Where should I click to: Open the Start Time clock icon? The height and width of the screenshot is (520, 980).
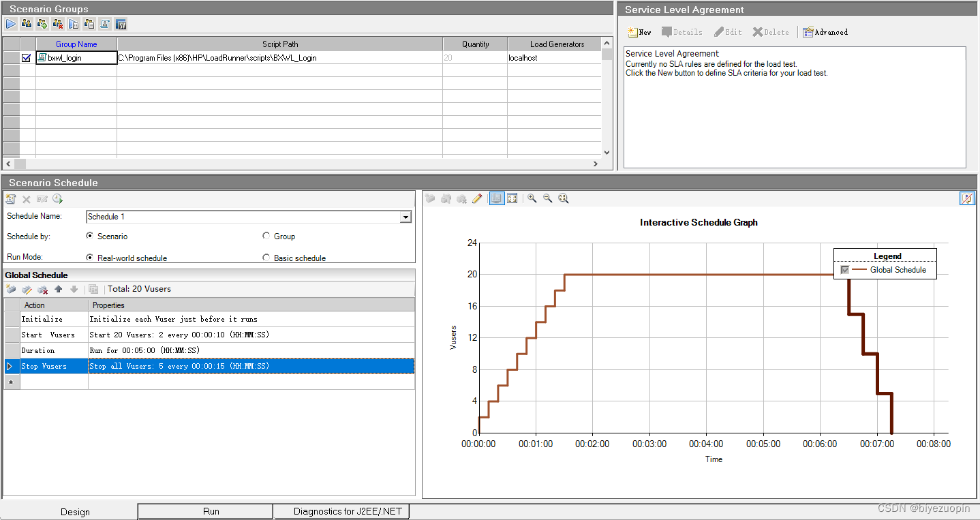(58, 199)
